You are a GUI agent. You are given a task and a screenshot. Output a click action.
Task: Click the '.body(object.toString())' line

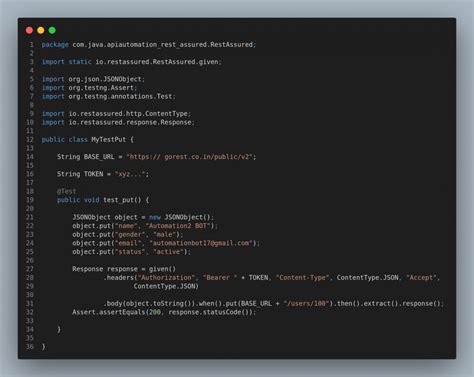click(x=274, y=304)
